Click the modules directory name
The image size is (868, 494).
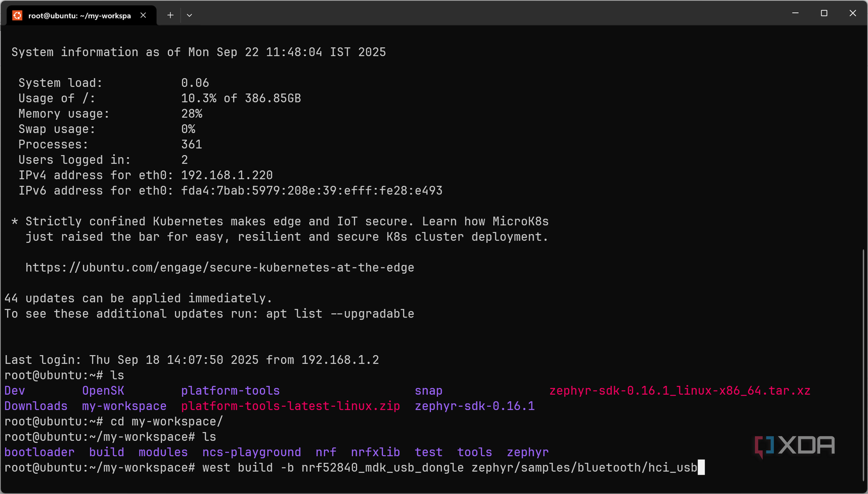coord(163,452)
